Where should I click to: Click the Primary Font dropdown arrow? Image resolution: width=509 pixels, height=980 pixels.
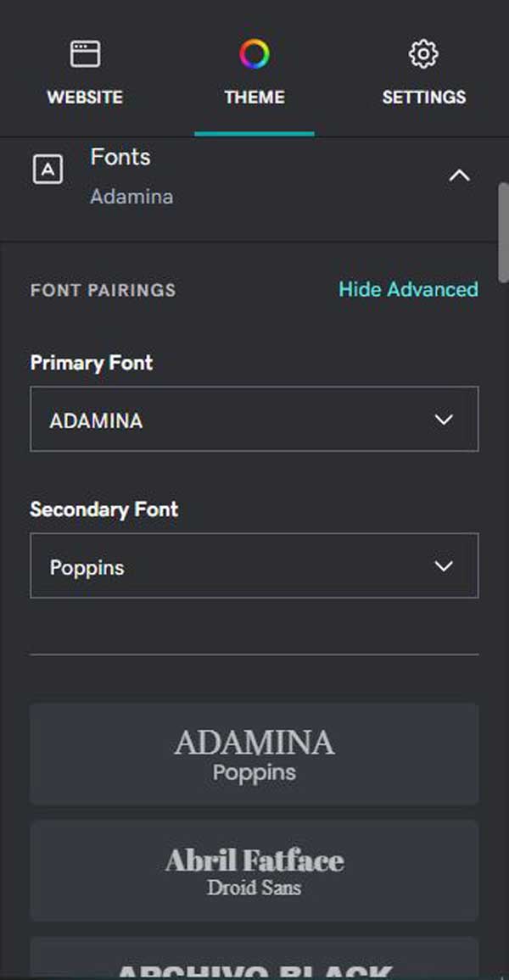441,419
